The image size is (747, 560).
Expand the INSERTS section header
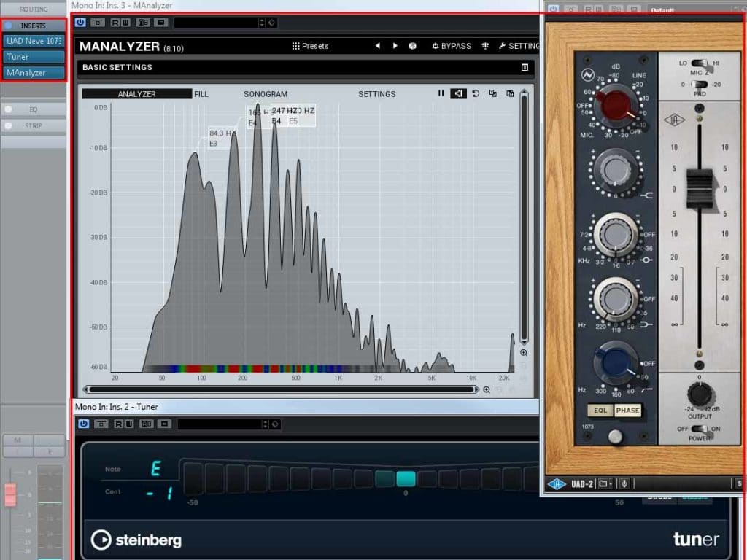tap(34, 26)
